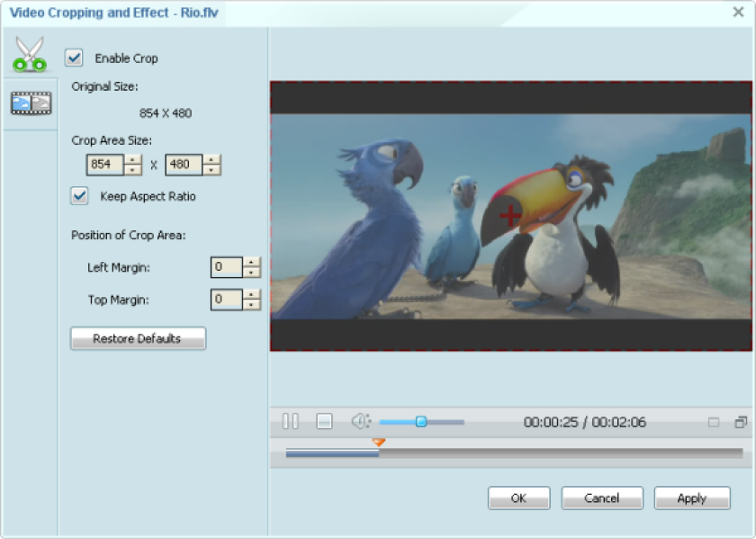The width and height of the screenshot is (756, 539).
Task: Close the Video Cropping and Effect dialog
Action: tap(738, 12)
